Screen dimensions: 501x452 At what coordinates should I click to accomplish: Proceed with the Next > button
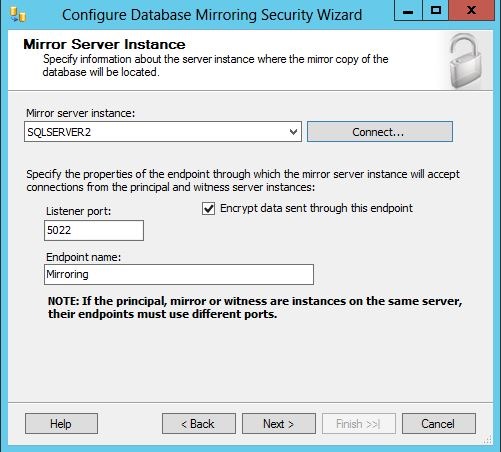(x=279, y=424)
